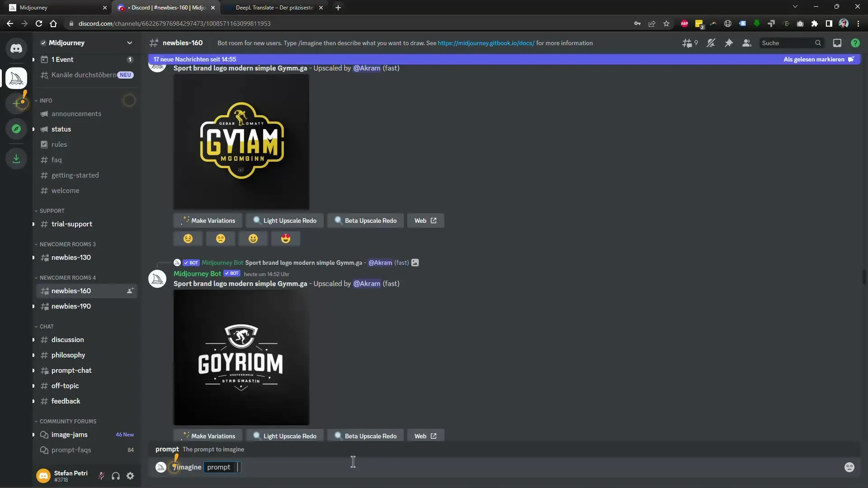Screen dimensions: 868x488
Task: Expand the COMMUNITY FORUMS section
Action: click(67, 421)
